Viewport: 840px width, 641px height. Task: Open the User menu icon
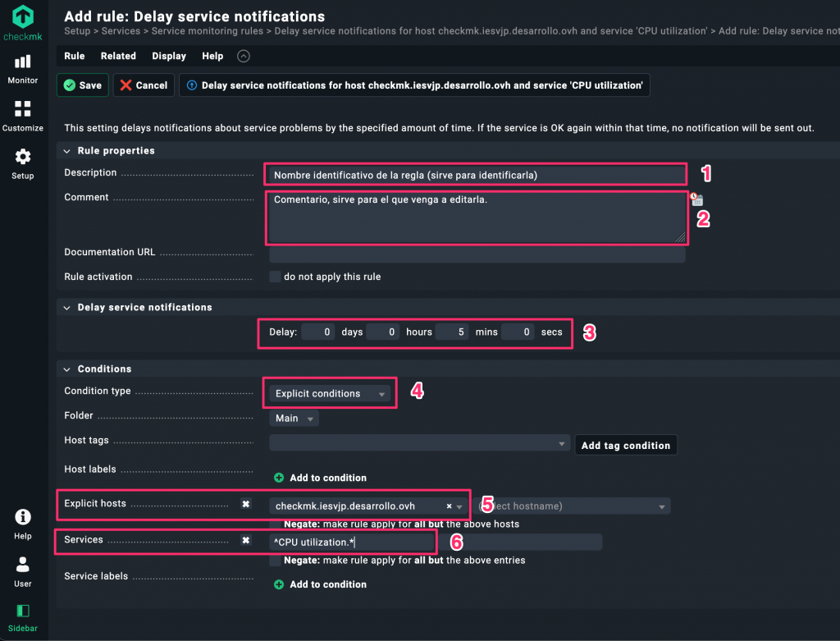(x=23, y=570)
